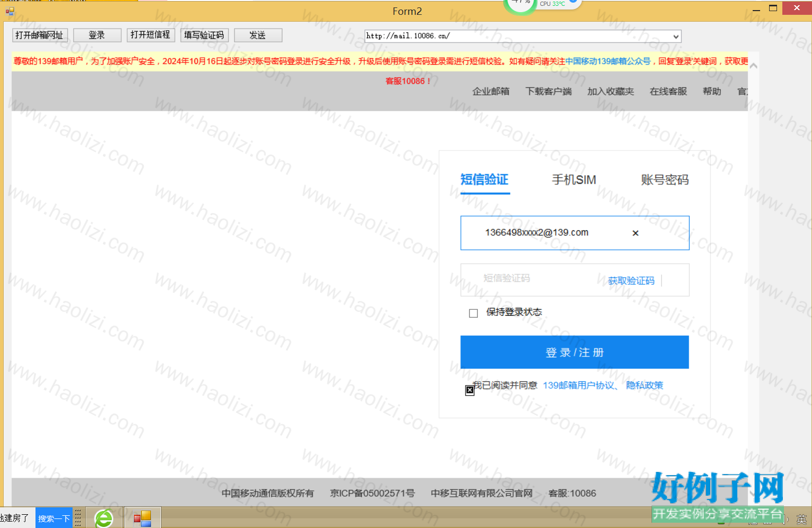812x528 pixels.
Task: Click the 英 input method indicator in tray
Action: click(x=802, y=519)
